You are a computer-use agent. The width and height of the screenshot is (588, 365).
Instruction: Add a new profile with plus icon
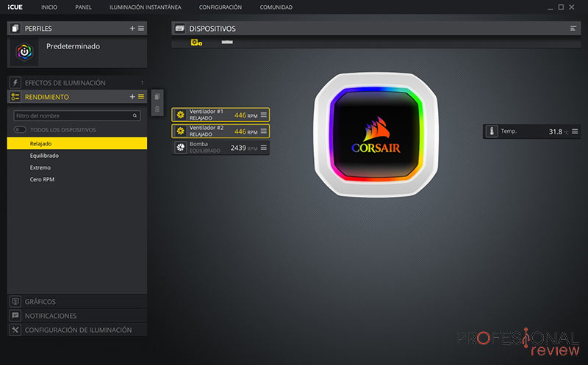click(132, 29)
